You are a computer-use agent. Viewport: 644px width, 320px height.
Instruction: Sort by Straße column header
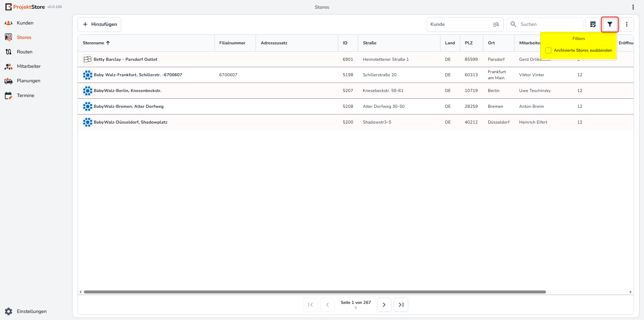(370, 43)
